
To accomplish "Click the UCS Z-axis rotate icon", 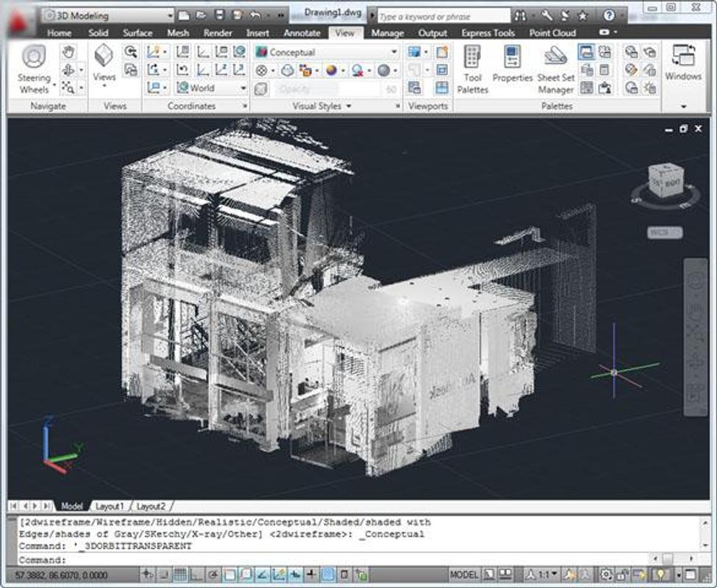I will coord(221,70).
